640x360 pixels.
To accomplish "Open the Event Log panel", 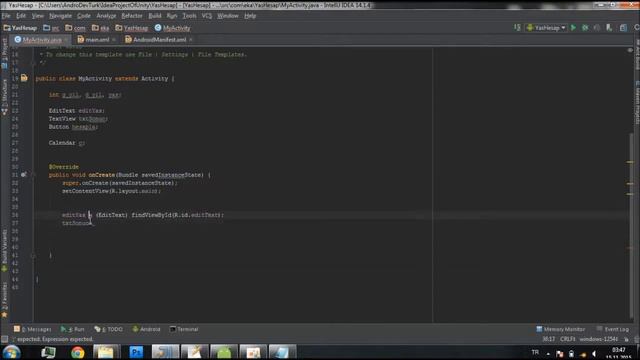I will point(613,329).
